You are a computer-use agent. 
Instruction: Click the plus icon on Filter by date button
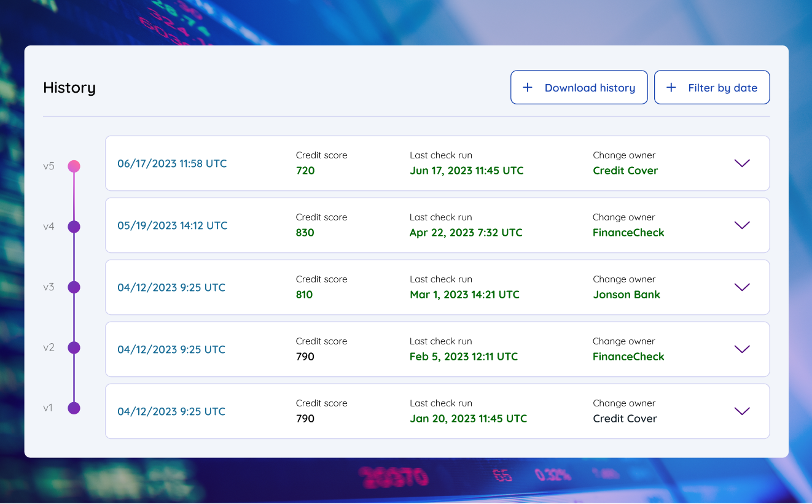pos(672,87)
